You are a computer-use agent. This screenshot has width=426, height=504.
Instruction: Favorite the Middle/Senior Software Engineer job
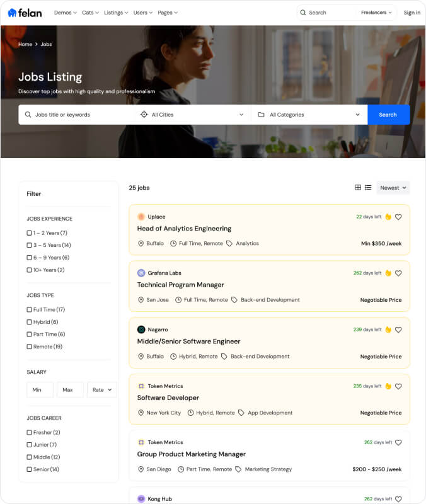pos(398,329)
